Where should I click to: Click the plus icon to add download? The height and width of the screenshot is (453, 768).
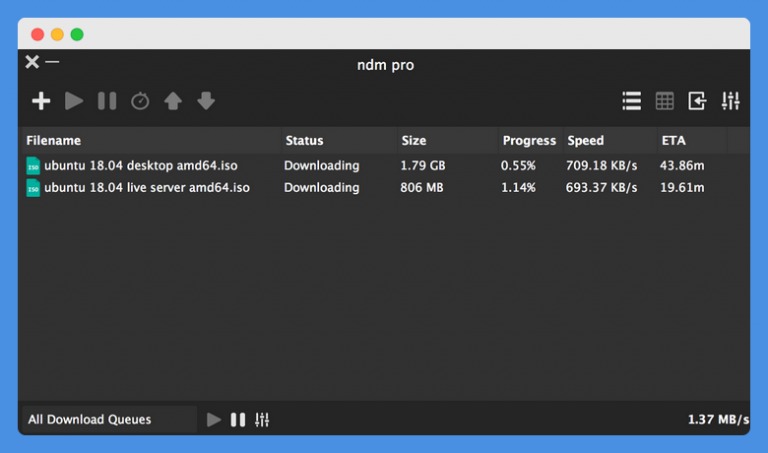pyautogui.click(x=41, y=101)
